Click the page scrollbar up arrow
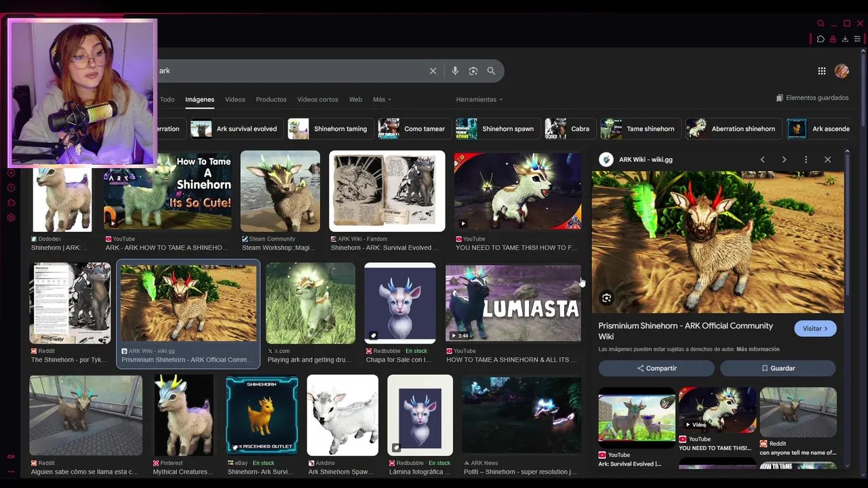Image resolution: width=868 pixels, height=488 pixels. pyautogui.click(x=863, y=52)
